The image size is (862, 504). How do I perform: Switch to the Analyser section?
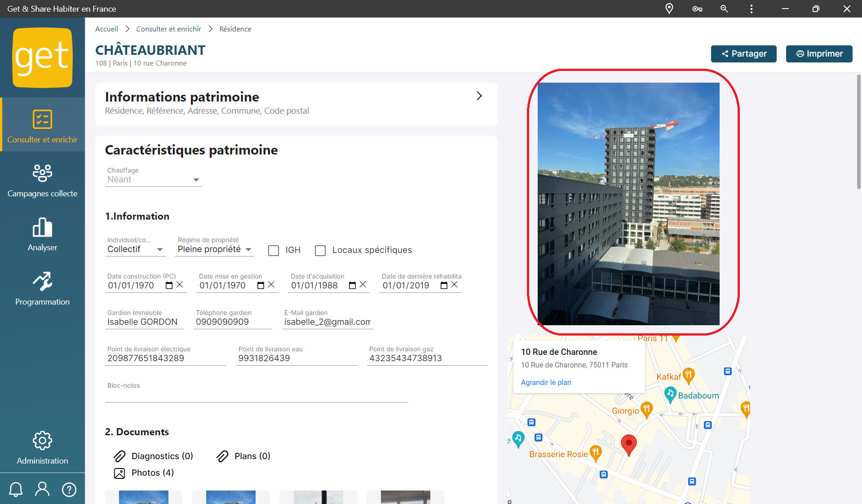pyautogui.click(x=42, y=234)
